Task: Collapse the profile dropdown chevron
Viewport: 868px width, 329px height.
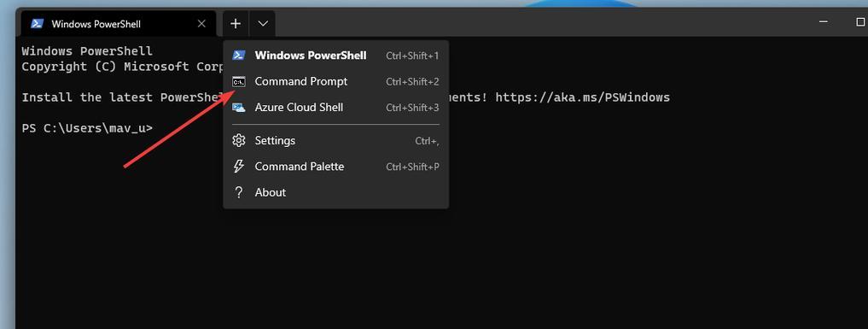Action: pyautogui.click(x=263, y=24)
